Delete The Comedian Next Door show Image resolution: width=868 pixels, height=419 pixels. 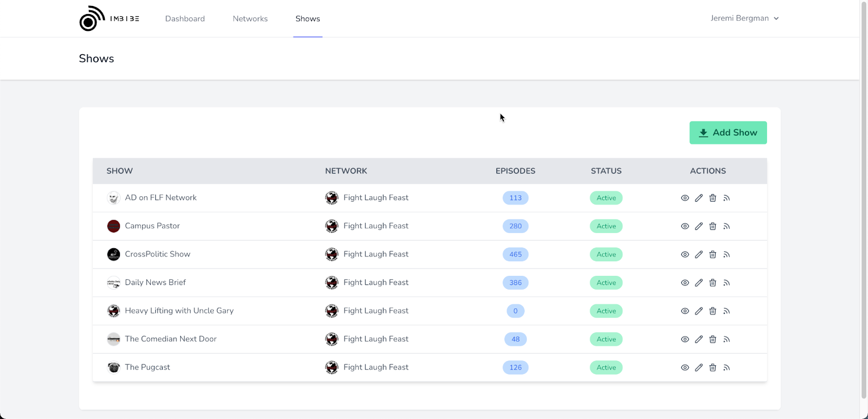point(713,339)
